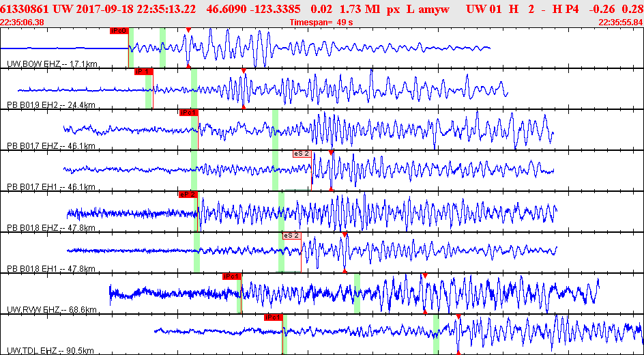Screen dimensions: 644x355
Task: Select the bottom amplitude triangle on B019 EH2
Action: pos(244,106)
